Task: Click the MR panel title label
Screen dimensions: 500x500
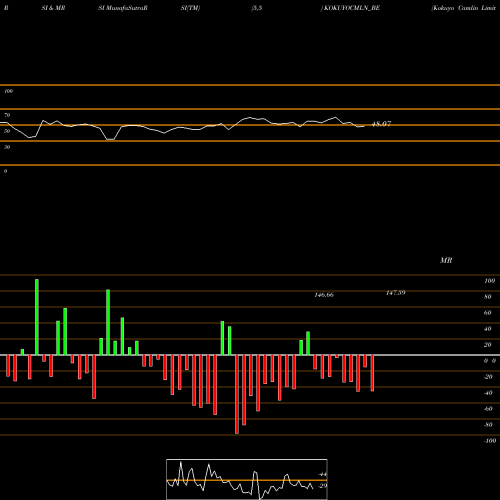Action: pyautogui.click(x=446, y=260)
